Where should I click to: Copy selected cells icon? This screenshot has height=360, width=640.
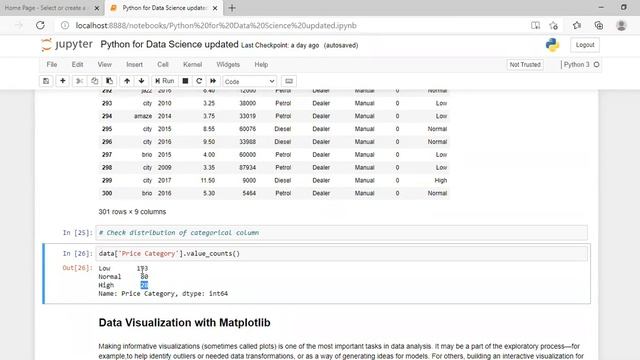[94, 81]
